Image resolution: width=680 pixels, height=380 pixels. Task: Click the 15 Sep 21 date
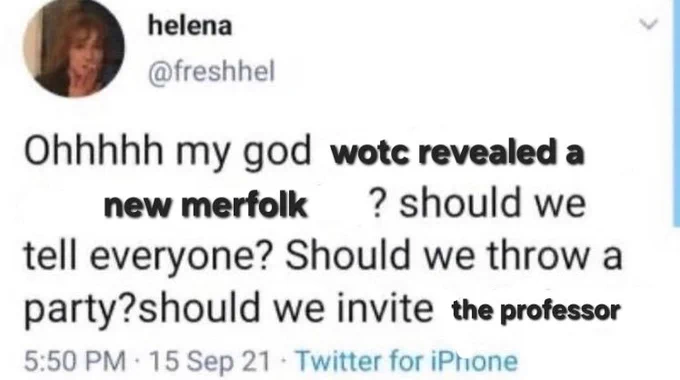coord(209,361)
